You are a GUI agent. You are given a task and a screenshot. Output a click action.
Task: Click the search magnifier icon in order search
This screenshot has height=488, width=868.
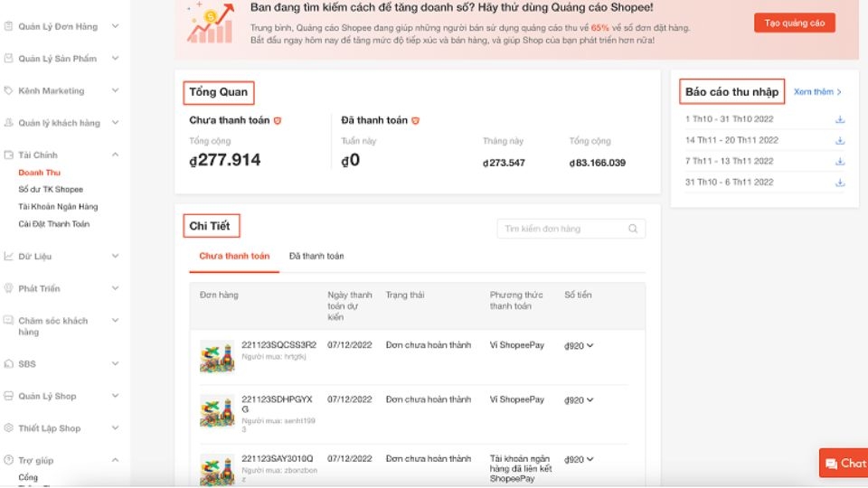coord(633,229)
